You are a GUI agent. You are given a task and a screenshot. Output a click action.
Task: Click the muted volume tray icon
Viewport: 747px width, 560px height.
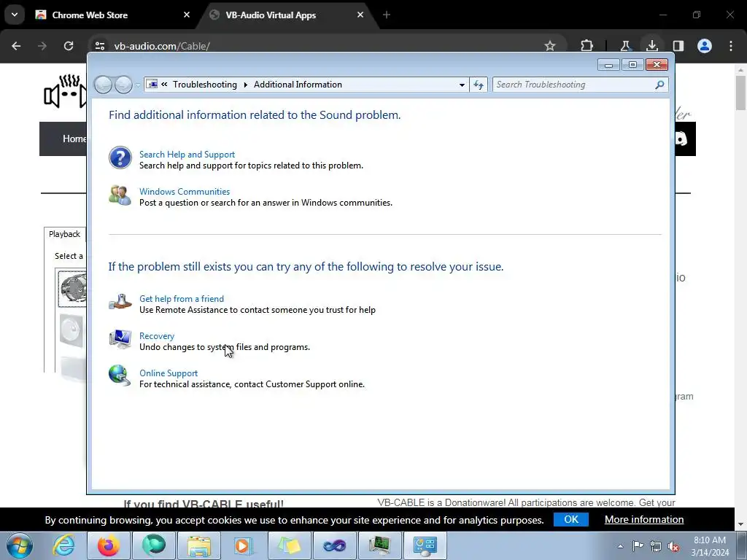pyautogui.click(x=673, y=547)
